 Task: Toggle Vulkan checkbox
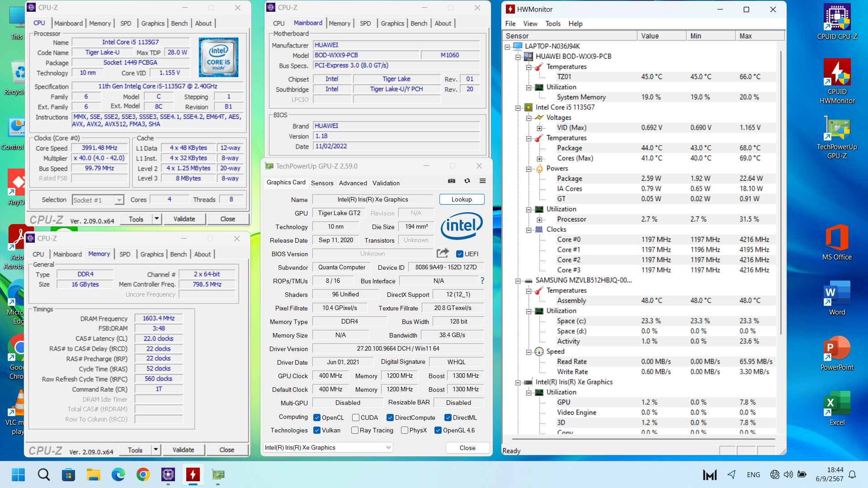(317, 430)
